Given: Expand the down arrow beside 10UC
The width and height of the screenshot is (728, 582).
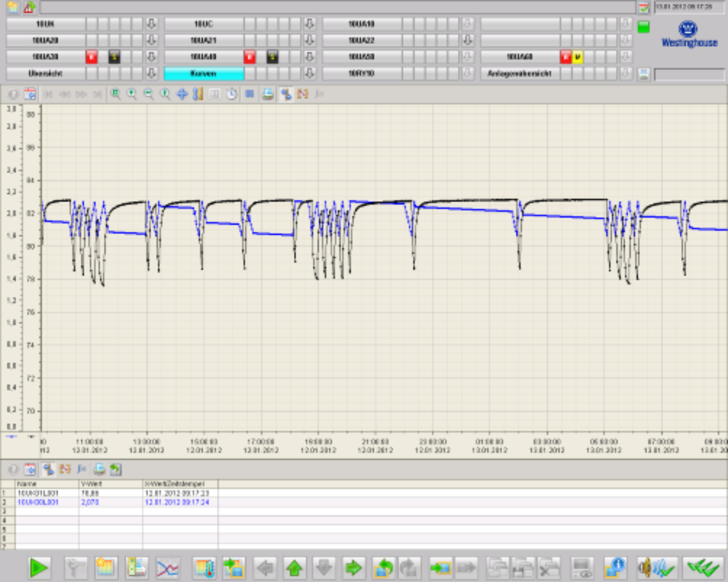Looking at the screenshot, I should pyautogui.click(x=309, y=24).
